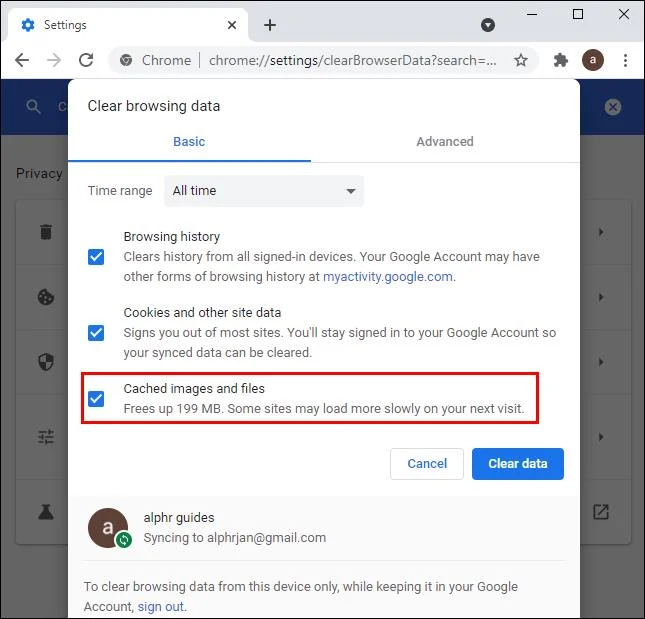
Task: Open the profile avatar in the toolbar
Action: click(592, 60)
